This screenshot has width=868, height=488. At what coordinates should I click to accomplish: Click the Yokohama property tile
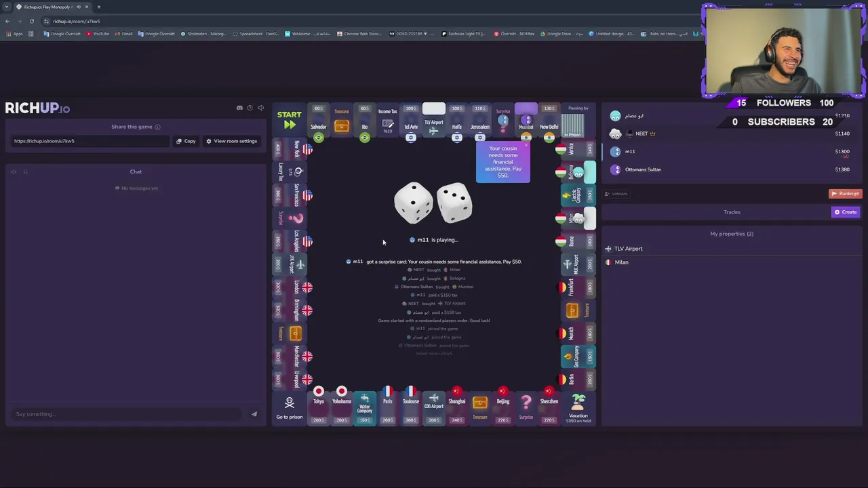click(x=342, y=406)
